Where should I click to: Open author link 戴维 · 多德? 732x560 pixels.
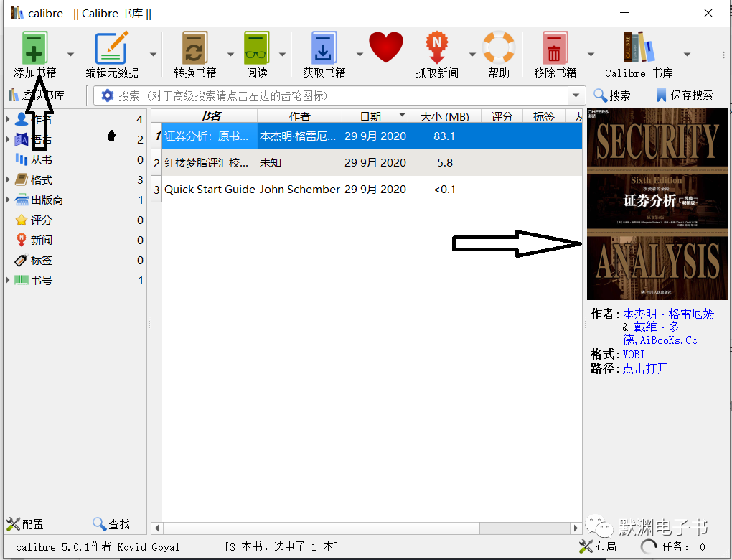(x=656, y=333)
